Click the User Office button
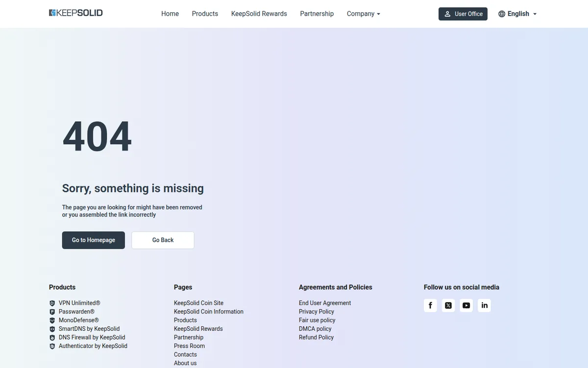The height and width of the screenshot is (368, 588). tap(463, 14)
